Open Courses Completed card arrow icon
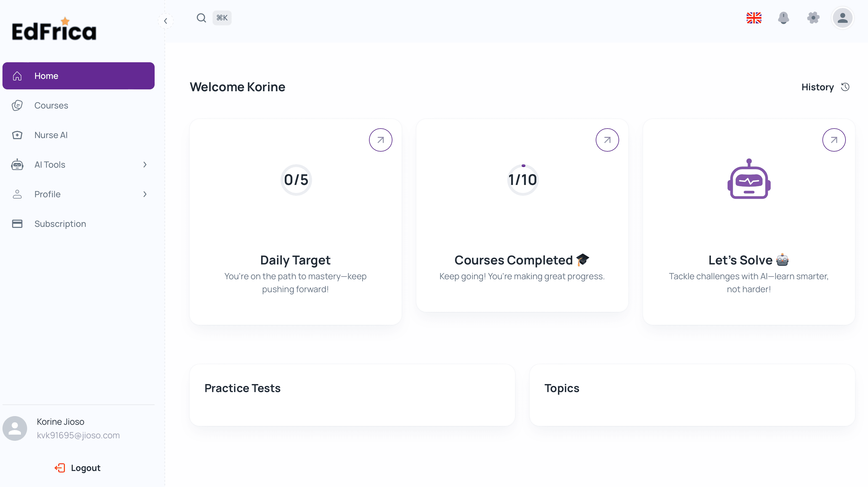The height and width of the screenshot is (487, 868). (x=607, y=140)
